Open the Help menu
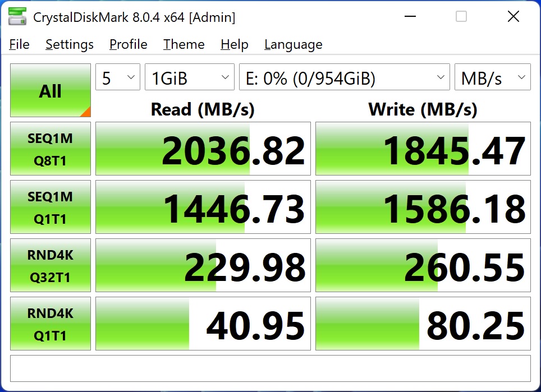 [235, 44]
